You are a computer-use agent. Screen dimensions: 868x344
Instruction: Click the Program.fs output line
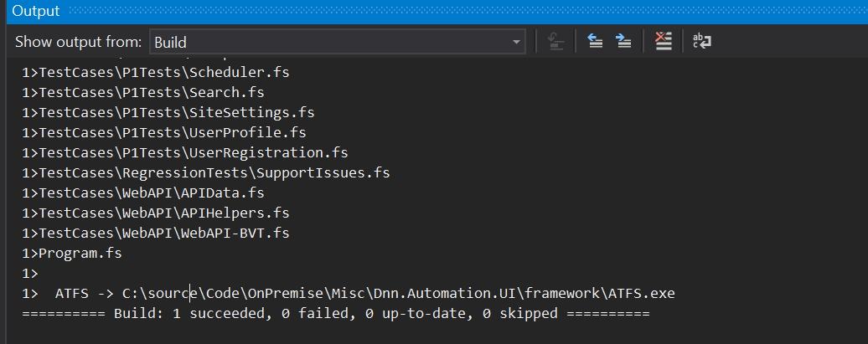point(72,254)
